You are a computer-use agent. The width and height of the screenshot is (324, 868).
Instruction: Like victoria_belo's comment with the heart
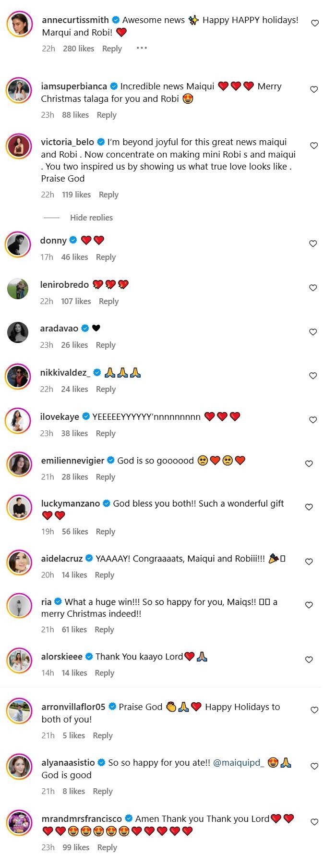click(x=314, y=146)
